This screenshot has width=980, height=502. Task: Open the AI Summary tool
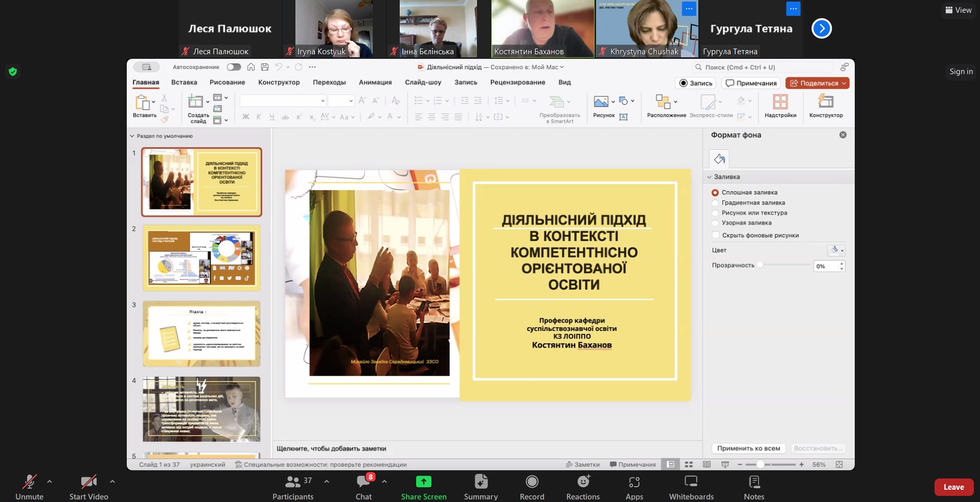coord(481,487)
